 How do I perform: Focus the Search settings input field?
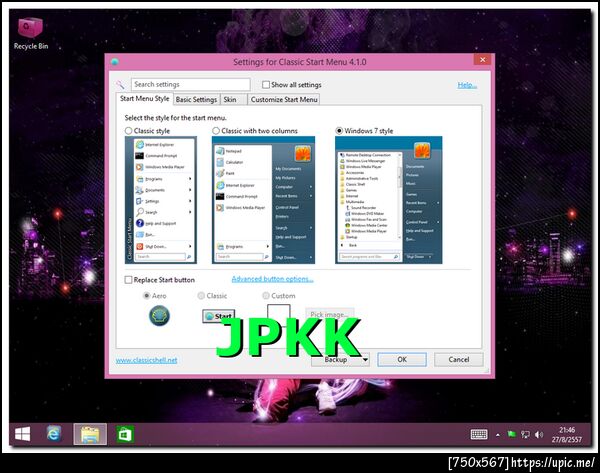tap(191, 85)
